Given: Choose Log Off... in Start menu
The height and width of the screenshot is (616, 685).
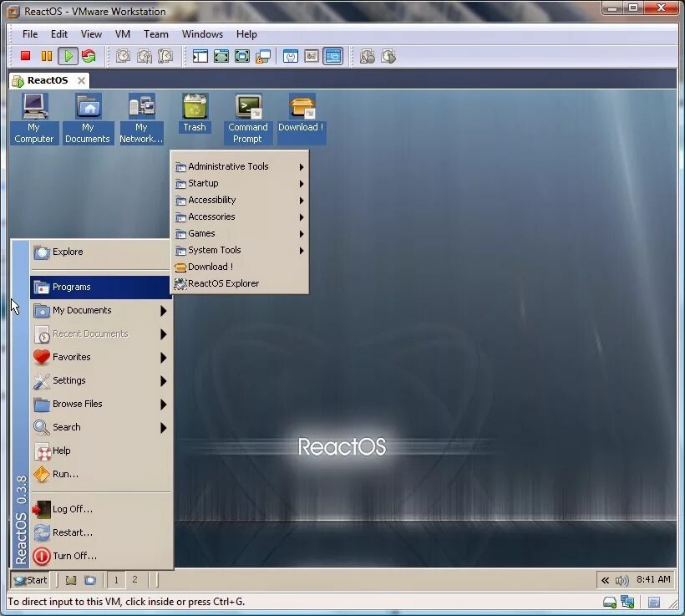Looking at the screenshot, I should tap(100, 509).
